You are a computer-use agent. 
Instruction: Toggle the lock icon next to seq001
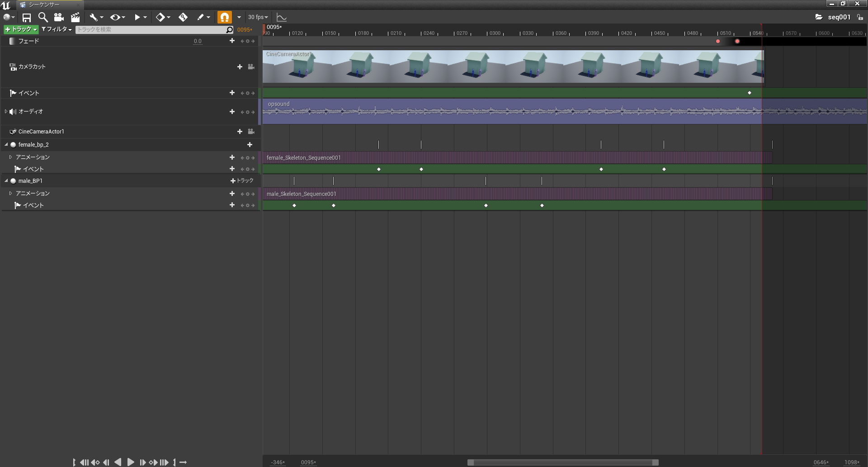pyautogui.click(x=860, y=17)
